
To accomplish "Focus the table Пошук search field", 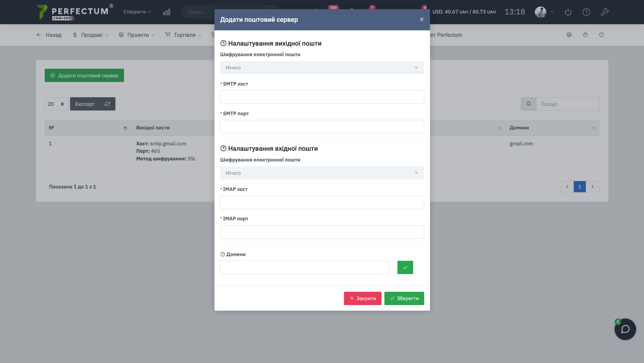I will tap(567, 104).
